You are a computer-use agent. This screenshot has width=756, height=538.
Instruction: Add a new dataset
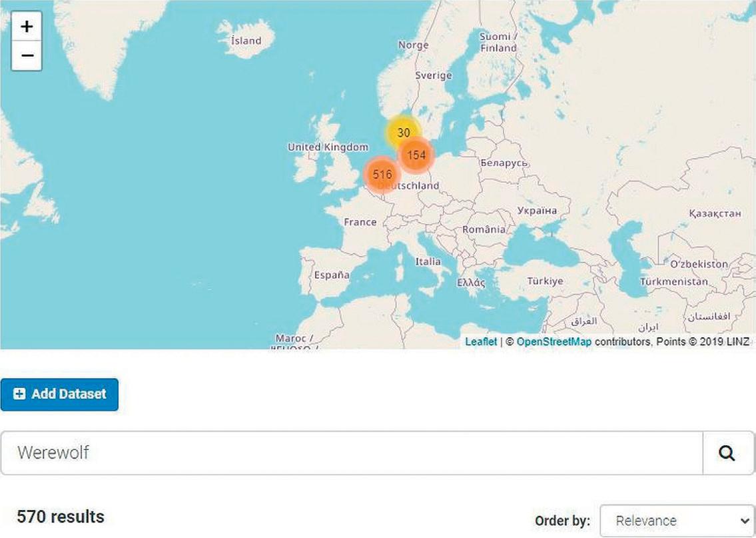[x=59, y=394]
